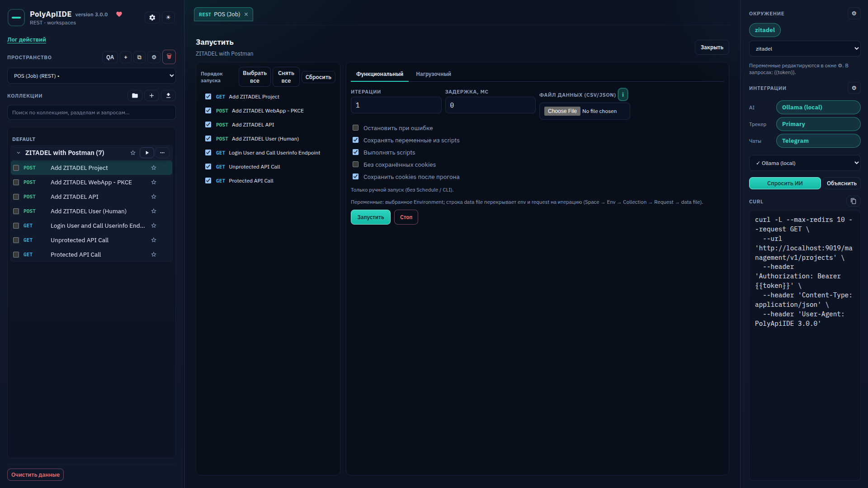Enable the Остановить при ошибке checkbox
Screen dimensions: 868x488
tap(355, 128)
